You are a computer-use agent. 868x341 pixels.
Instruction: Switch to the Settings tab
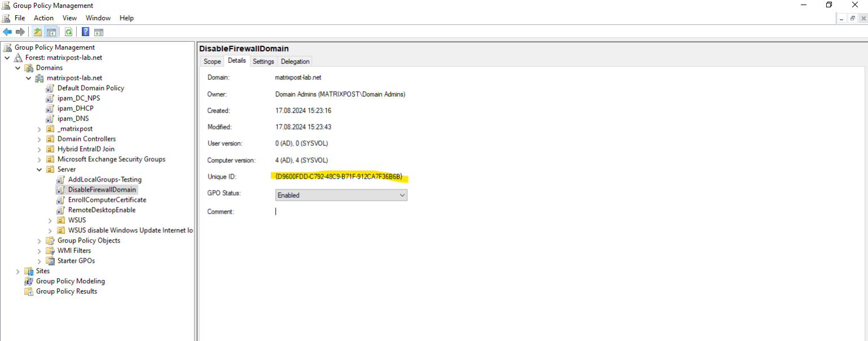pos(263,62)
